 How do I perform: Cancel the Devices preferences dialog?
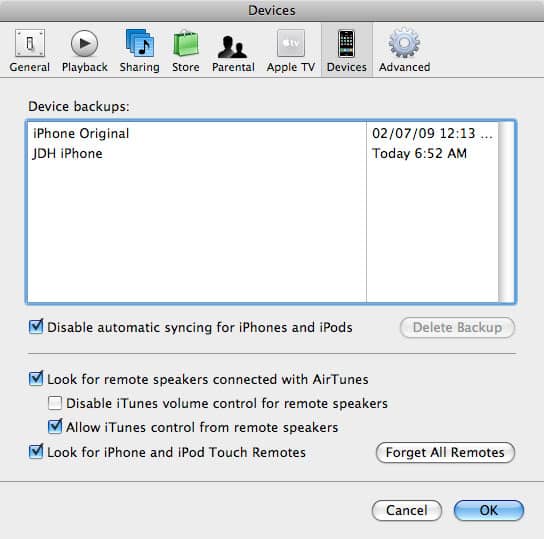coord(407,510)
